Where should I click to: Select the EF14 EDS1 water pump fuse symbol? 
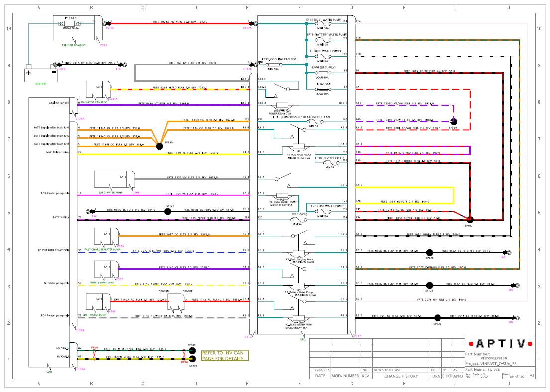click(323, 24)
